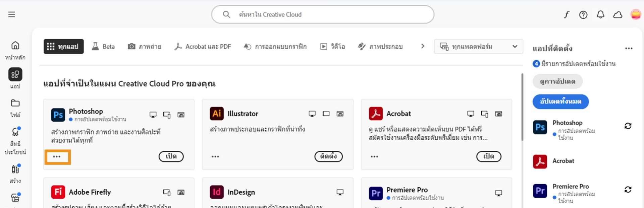Open more options for Photoshop card

tap(57, 157)
